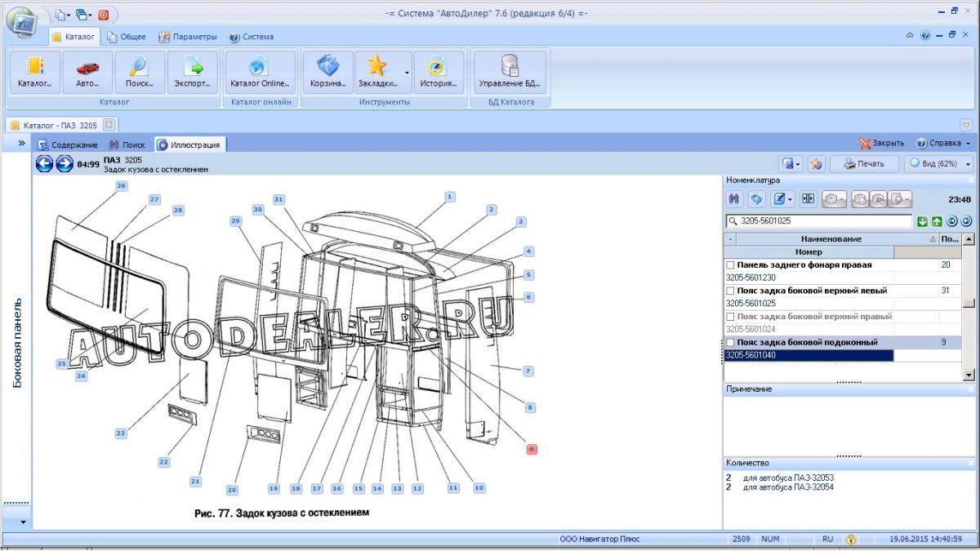Open the Справка dropdown menu

tap(943, 143)
